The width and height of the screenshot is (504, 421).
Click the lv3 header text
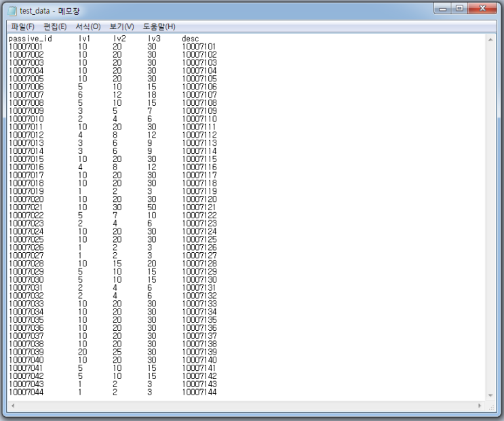[154, 39]
